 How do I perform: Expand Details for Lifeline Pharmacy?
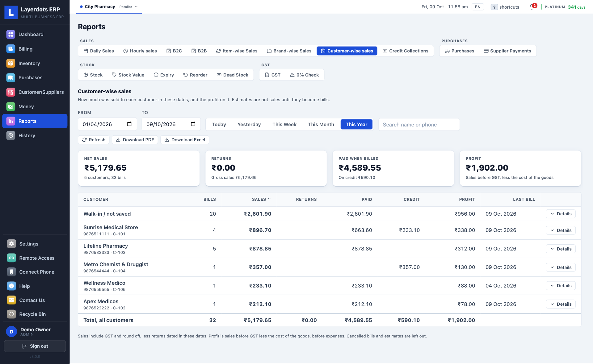[561, 249]
